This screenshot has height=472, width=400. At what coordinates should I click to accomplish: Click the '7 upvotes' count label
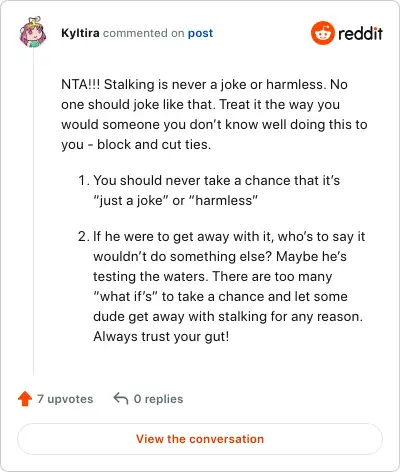[x=65, y=399]
